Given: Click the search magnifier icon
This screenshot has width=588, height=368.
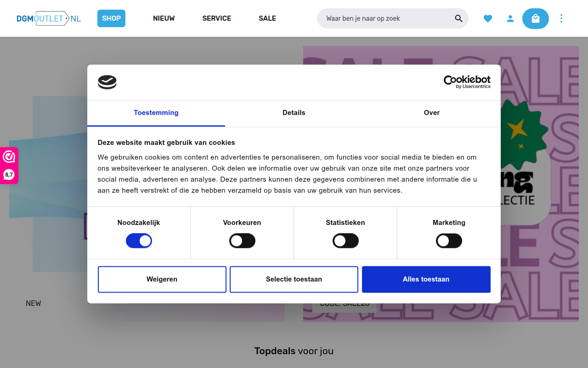Looking at the screenshot, I should [458, 18].
